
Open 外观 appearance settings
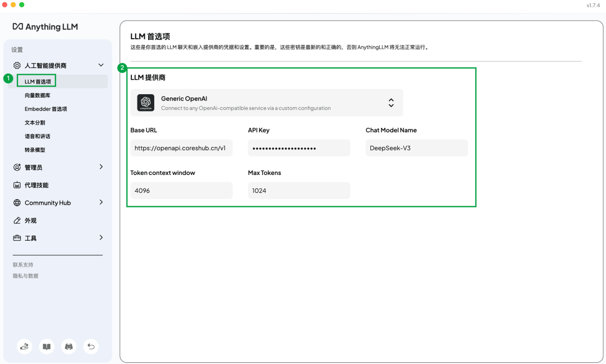coord(30,220)
